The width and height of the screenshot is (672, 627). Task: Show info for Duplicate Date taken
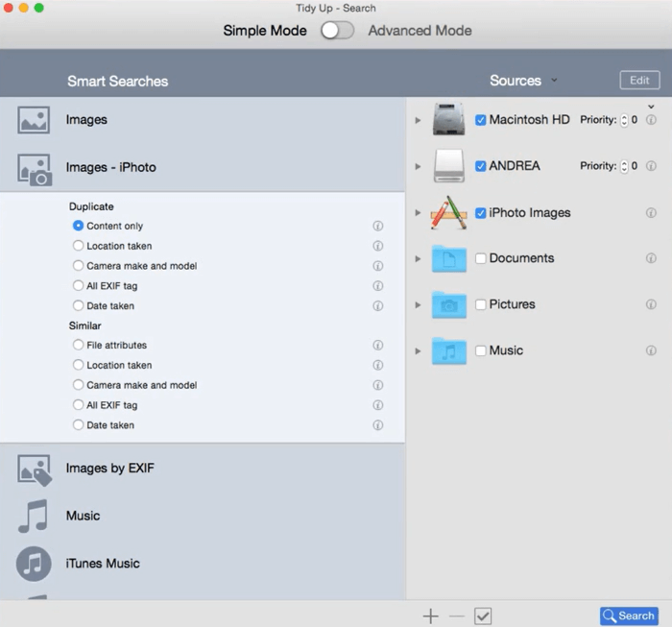click(377, 306)
